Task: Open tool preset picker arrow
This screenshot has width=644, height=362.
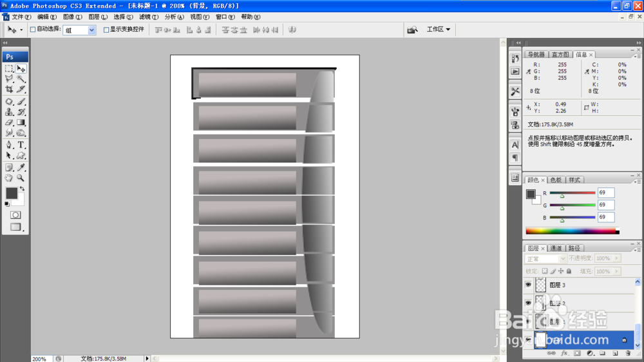Action: click(21, 30)
